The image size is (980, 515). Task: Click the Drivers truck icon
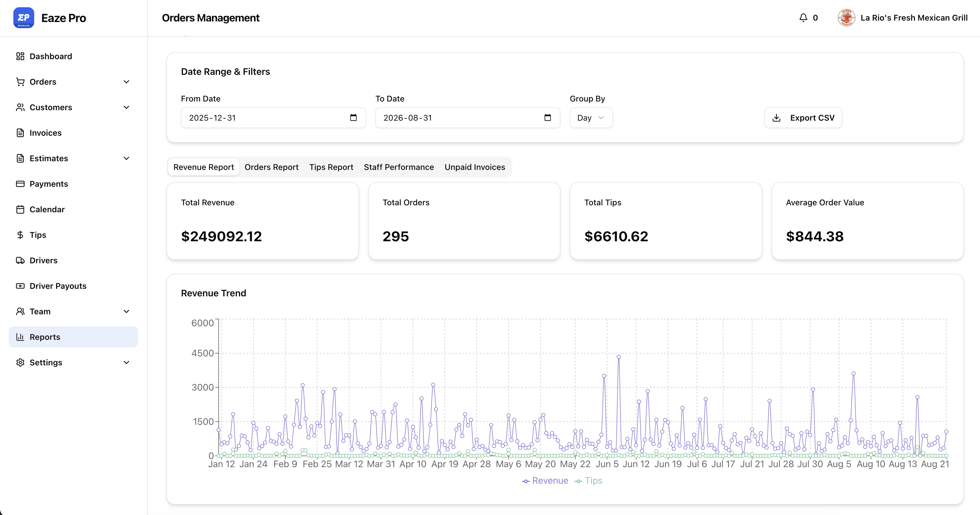pyautogui.click(x=20, y=260)
